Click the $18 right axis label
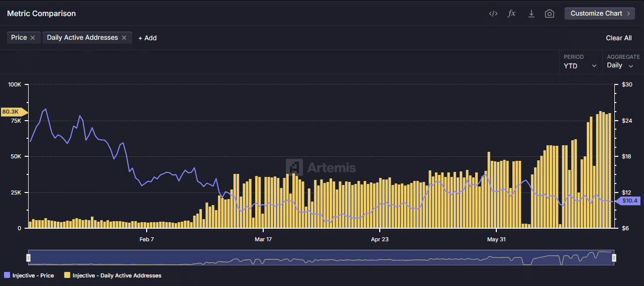Screen dimensions: 644x286 (x=627, y=157)
